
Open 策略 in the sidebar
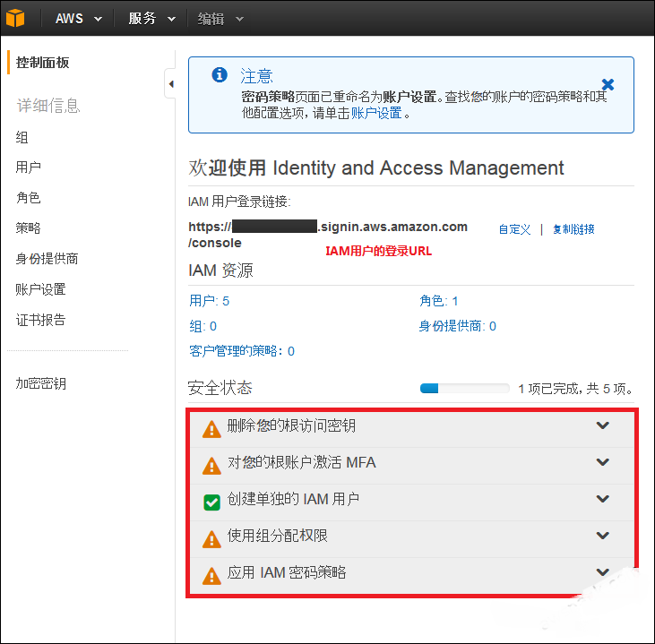[x=28, y=228]
